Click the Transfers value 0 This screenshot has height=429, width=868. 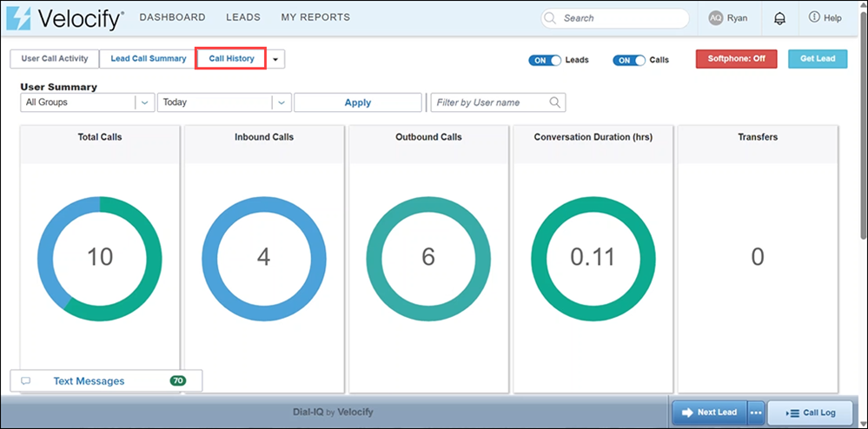[758, 257]
